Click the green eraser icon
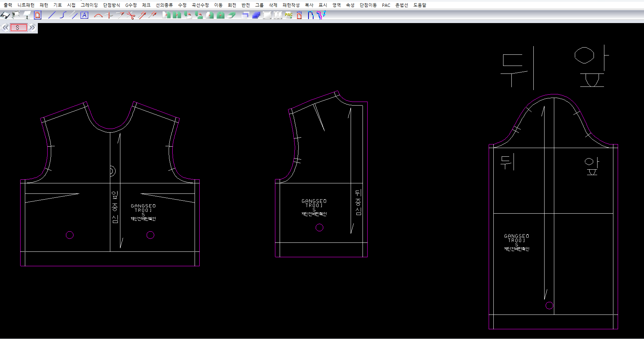 tap(232, 15)
